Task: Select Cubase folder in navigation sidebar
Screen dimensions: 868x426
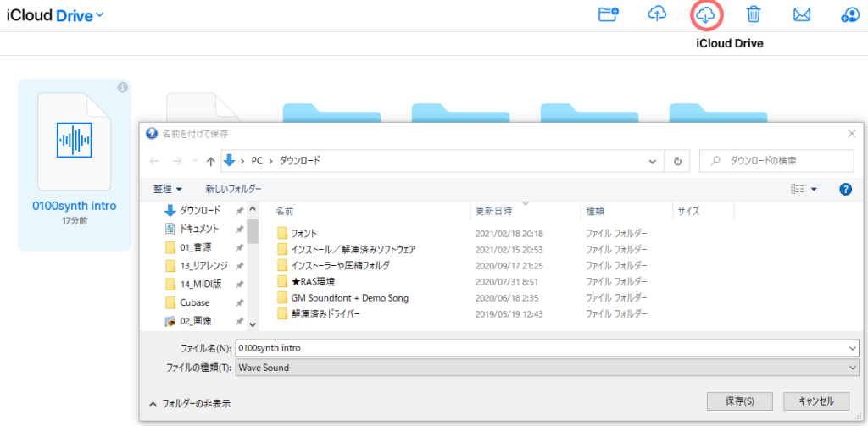Action: point(194,302)
